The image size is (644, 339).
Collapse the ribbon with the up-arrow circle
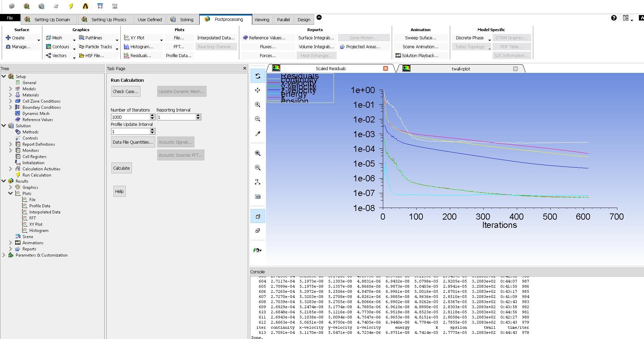319,17
